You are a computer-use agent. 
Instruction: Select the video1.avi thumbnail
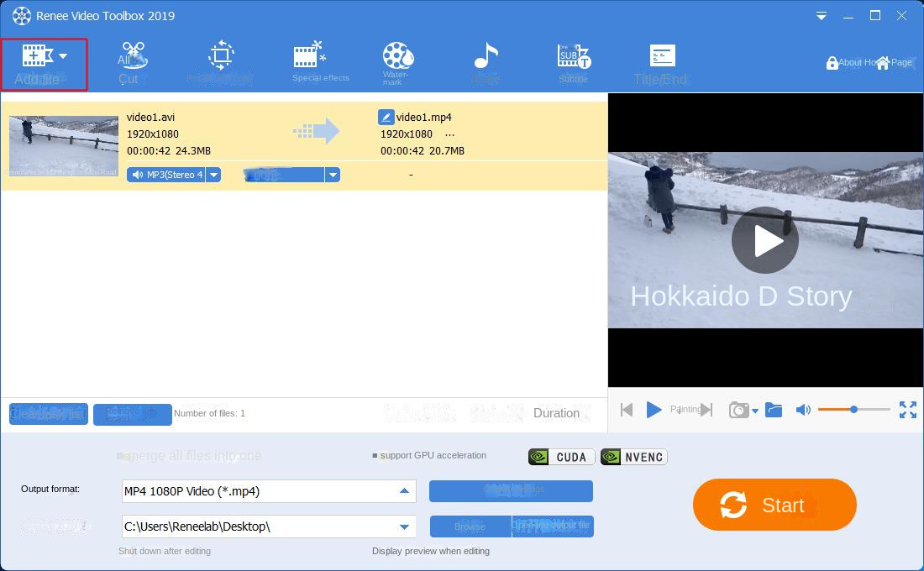coord(64,145)
